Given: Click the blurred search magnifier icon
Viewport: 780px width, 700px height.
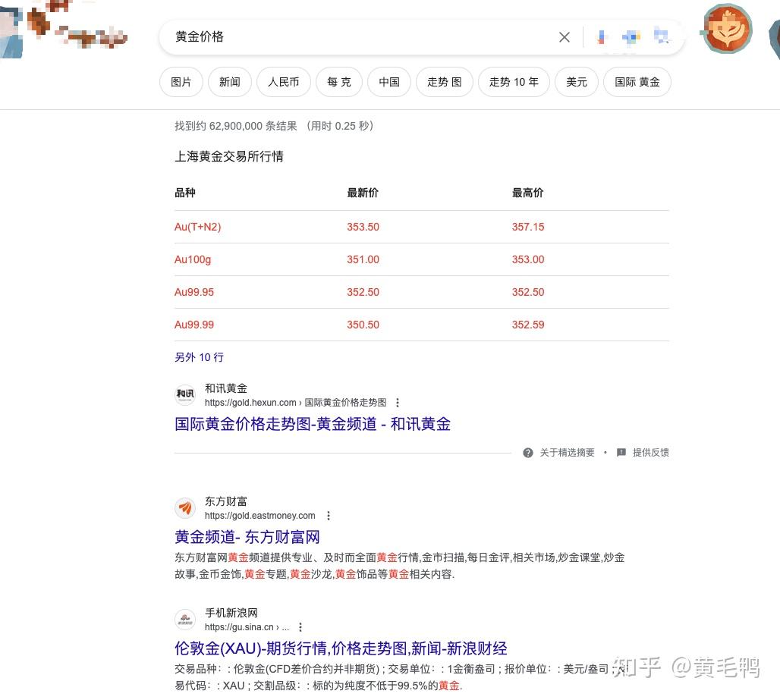Looking at the screenshot, I should 661,36.
